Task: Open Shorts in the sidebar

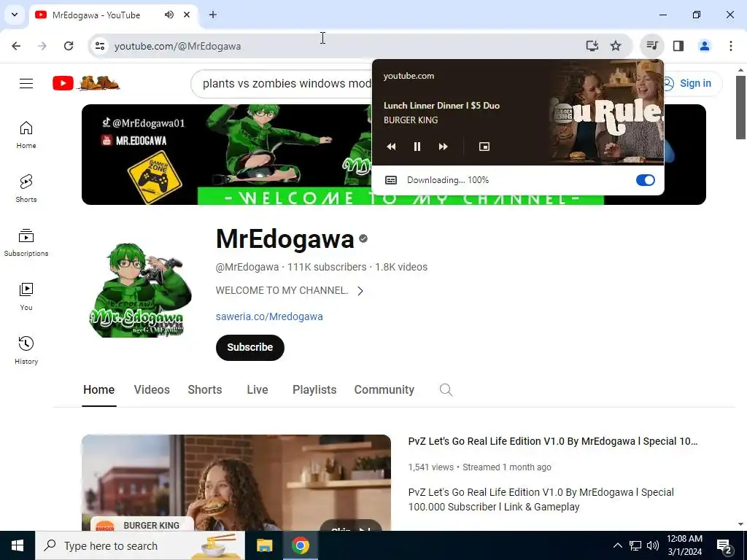Action: pyautogui.click(x=26, y=189)
